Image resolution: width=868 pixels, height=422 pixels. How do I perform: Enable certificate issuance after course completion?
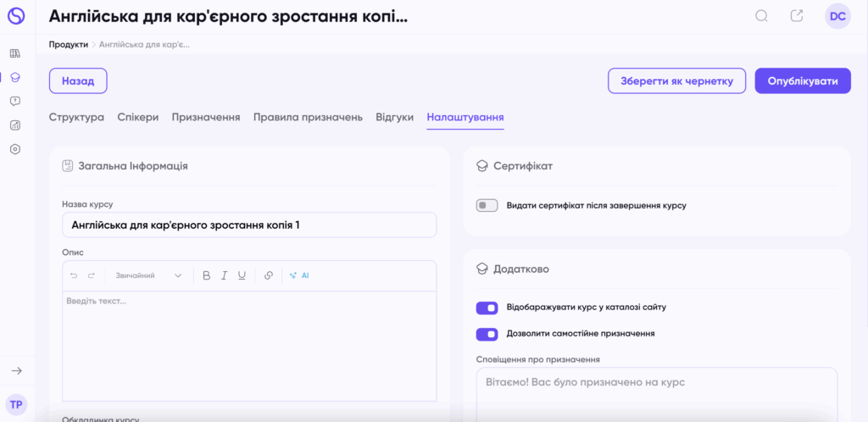(487, 205)
